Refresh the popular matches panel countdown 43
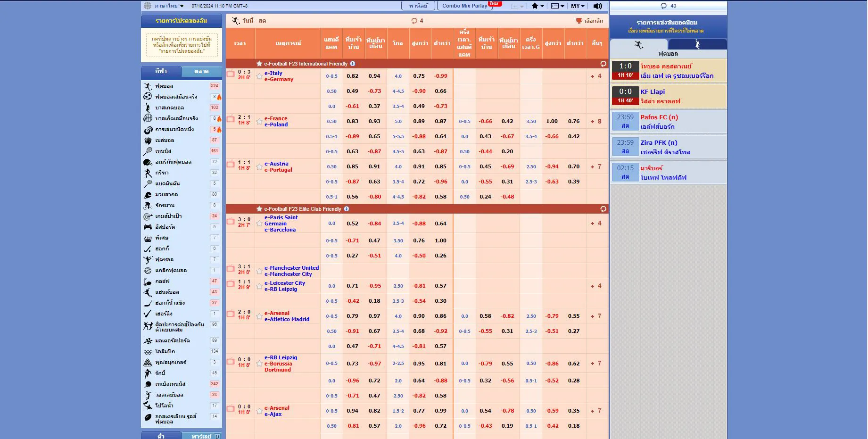 [x=663, y=6]
